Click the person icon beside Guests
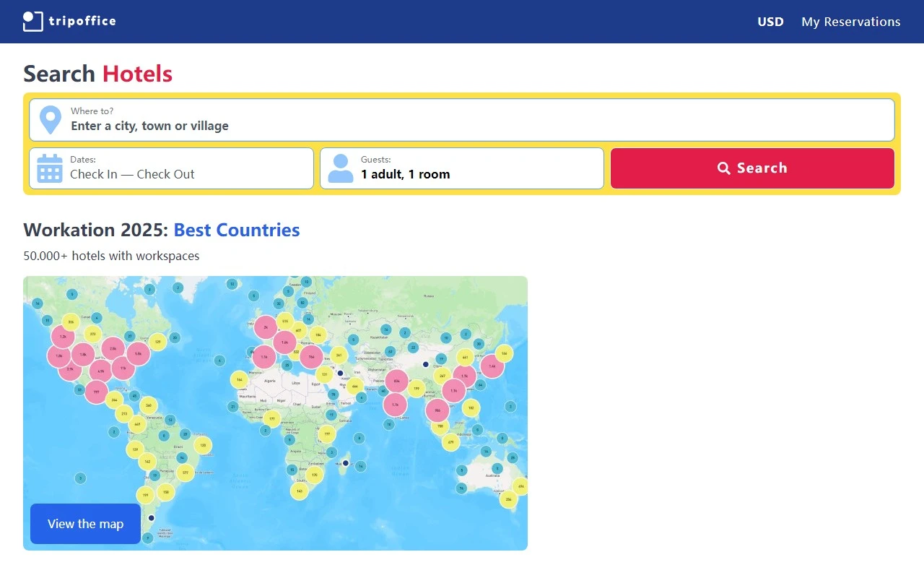The width and height of the screenshot is (924, 578). (x=341, y=168)
